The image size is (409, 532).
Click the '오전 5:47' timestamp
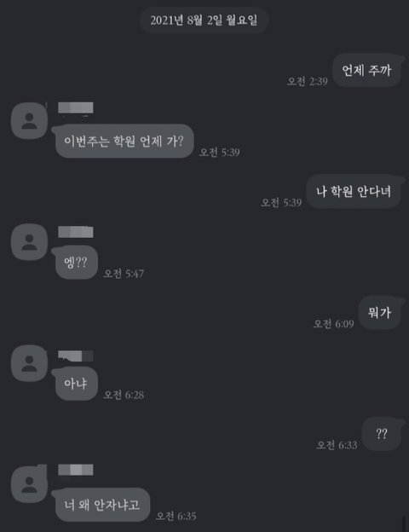pyautogui.click(x=124, y=274)
